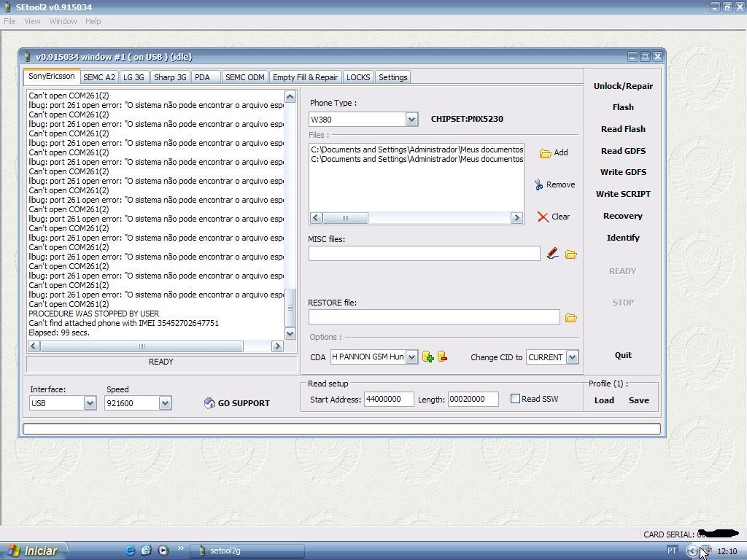Expand the Speed dropdown
The image size is (747, 560).
(165, 403)
